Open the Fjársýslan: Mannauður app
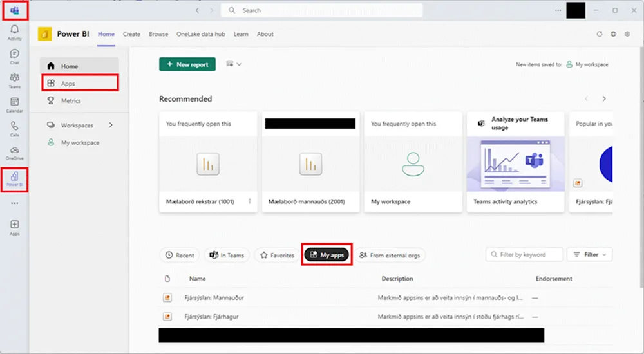This screenshot has width=644, height=354. pyautogui.click(x=214, y=298)
